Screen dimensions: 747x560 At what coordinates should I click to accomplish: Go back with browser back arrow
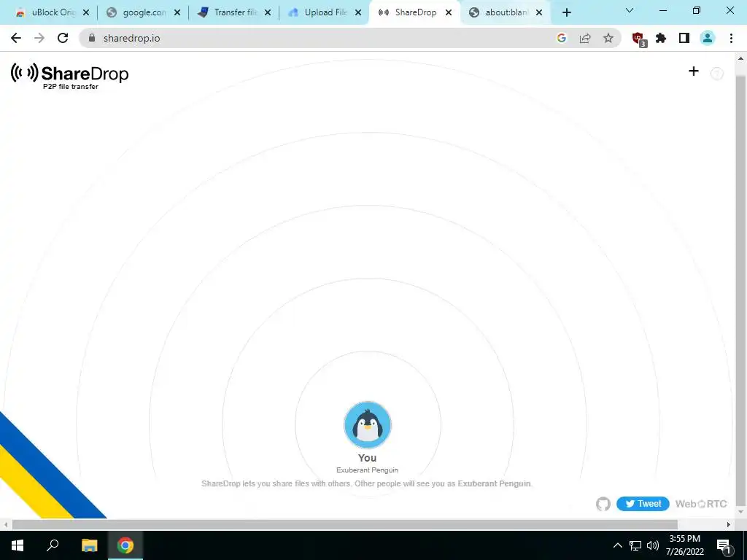pyautogui.click(x=16, y=38)
